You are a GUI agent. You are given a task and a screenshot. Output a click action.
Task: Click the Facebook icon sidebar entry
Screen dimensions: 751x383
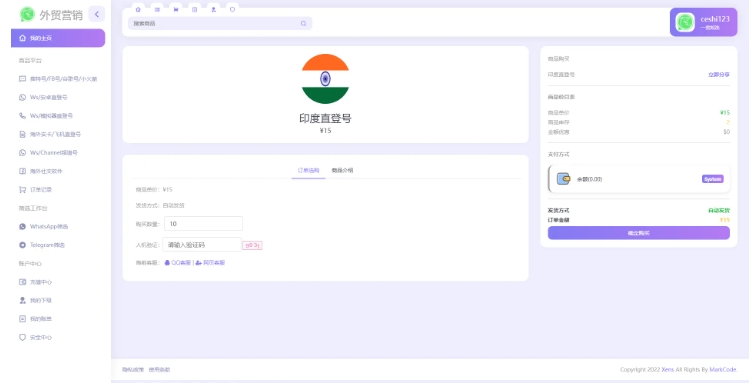22,171
